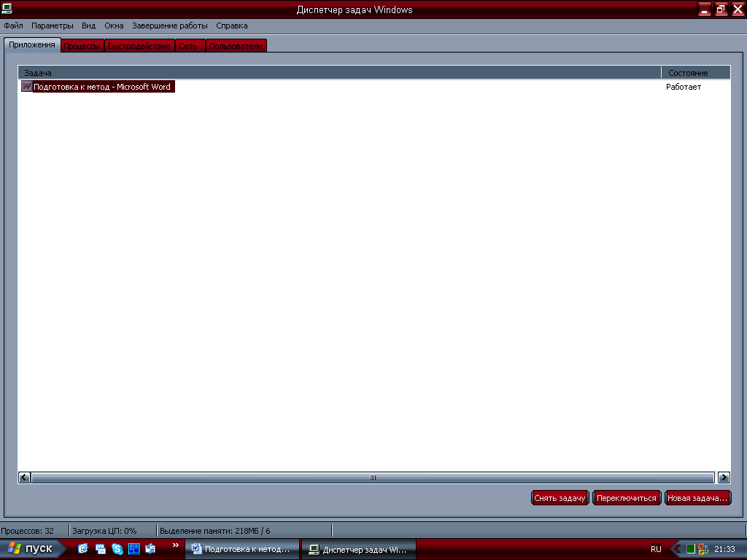Image resolution: width=747 pixels, height=560 pixels.
Task: Click the 21:33 taskbar clock
Action: coord(724,549)
